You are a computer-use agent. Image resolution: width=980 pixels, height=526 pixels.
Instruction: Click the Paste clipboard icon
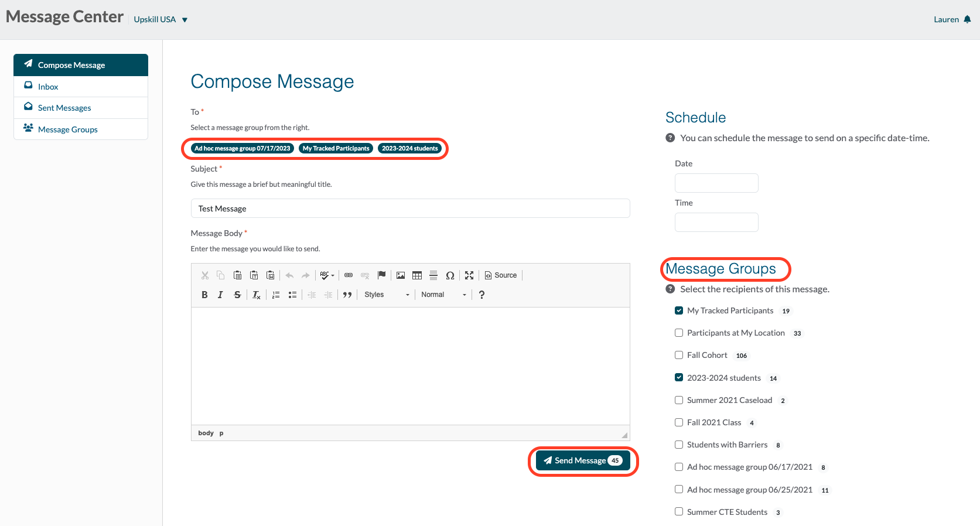coord(237,275)
